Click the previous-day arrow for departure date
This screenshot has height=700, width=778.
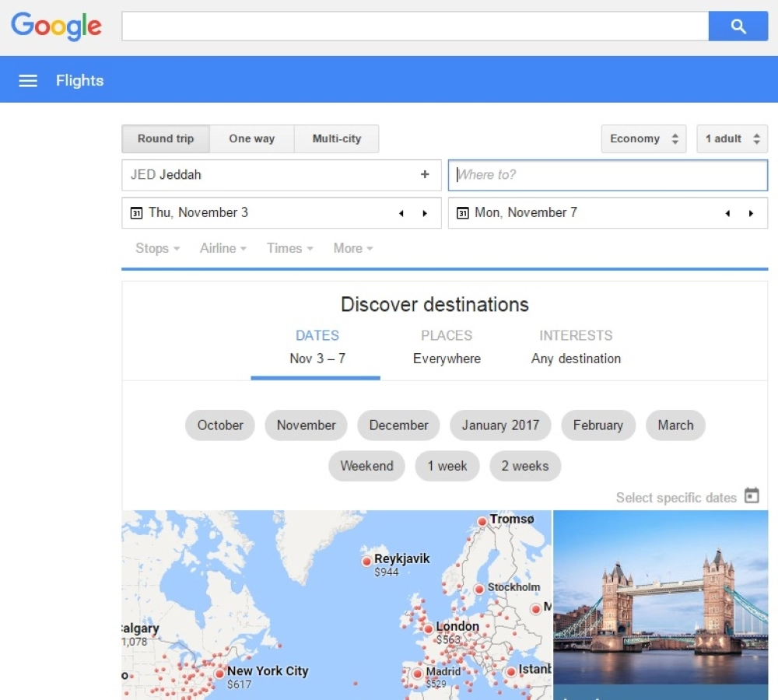coord(401,213)
